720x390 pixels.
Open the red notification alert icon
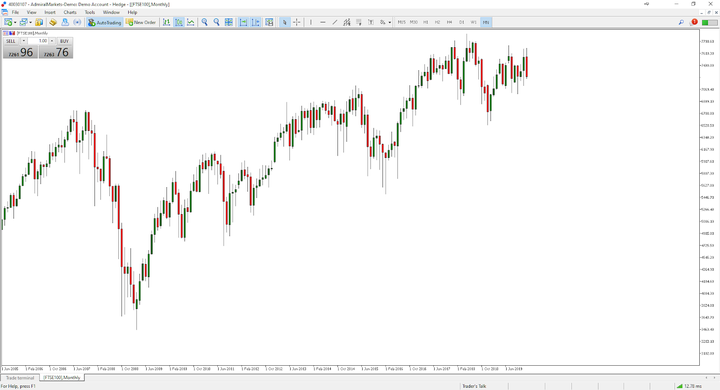point(694,22)
